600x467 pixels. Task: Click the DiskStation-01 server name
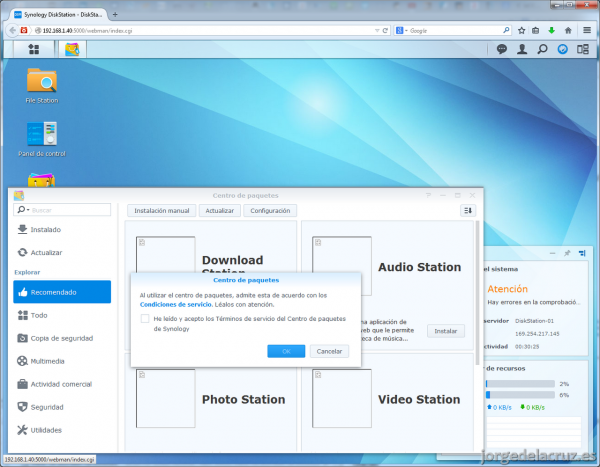click(534, 321)
